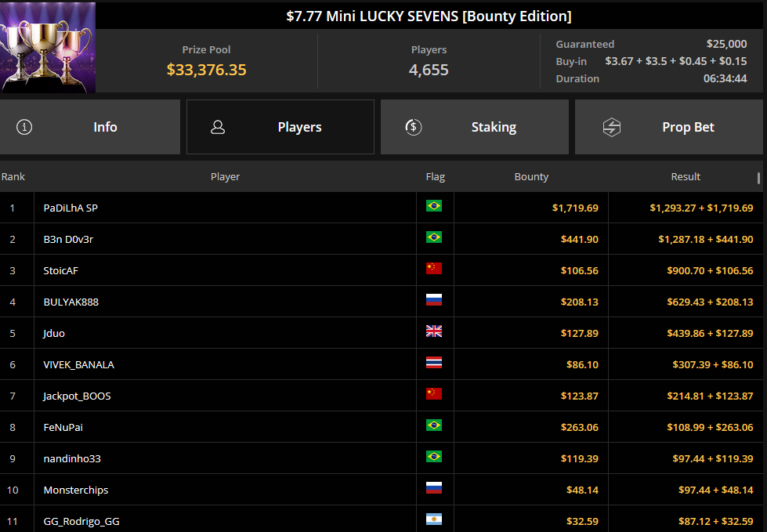
Task: Click Argentina flag for GG_Rodrigo_GG
Action: 434,519
